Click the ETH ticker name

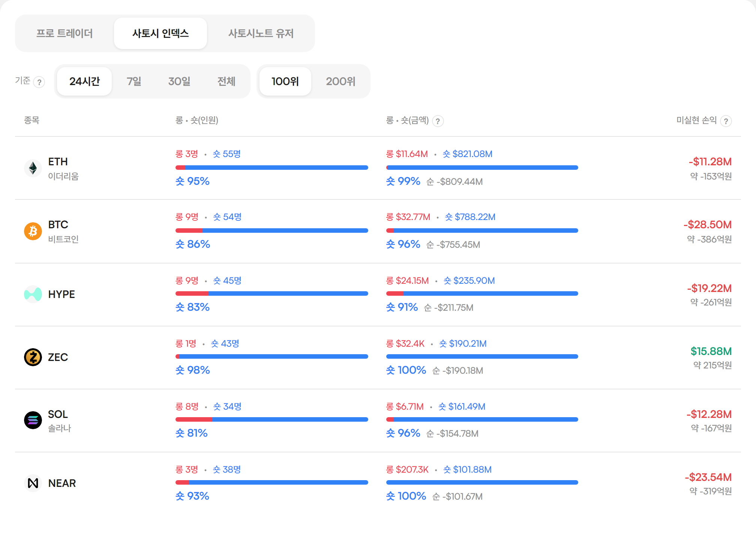click(x=58, y=162)
